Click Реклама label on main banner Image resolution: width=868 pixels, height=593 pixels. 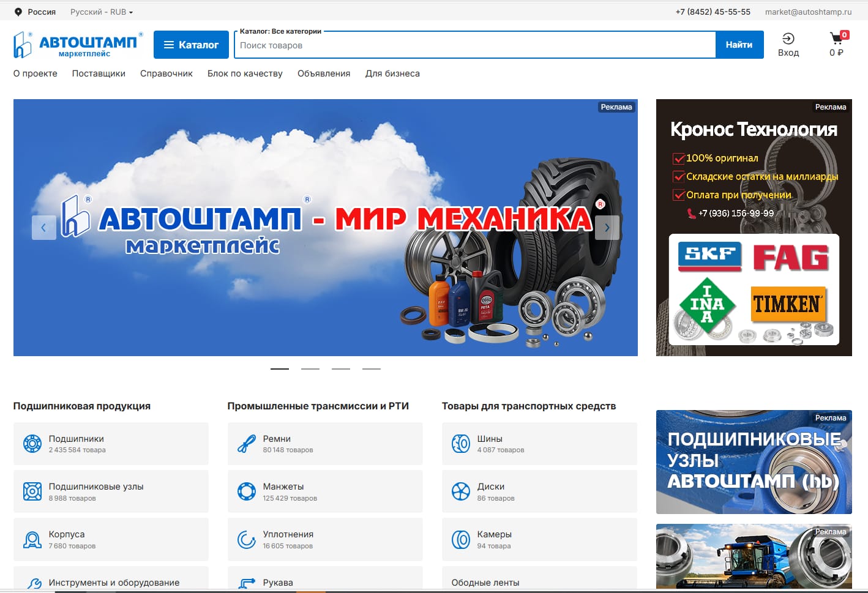pos(616,107)
